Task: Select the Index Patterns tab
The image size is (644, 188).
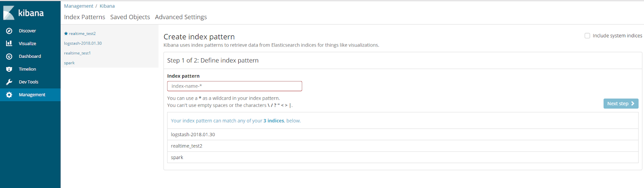Action: pos(85,17)
